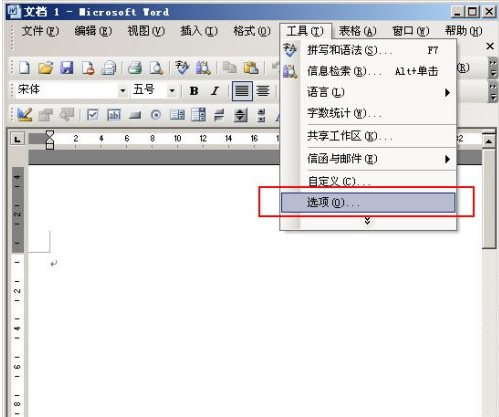
Task: Toggle Design Mode in Control Toolbox
Action: click(x=25, y=115)
